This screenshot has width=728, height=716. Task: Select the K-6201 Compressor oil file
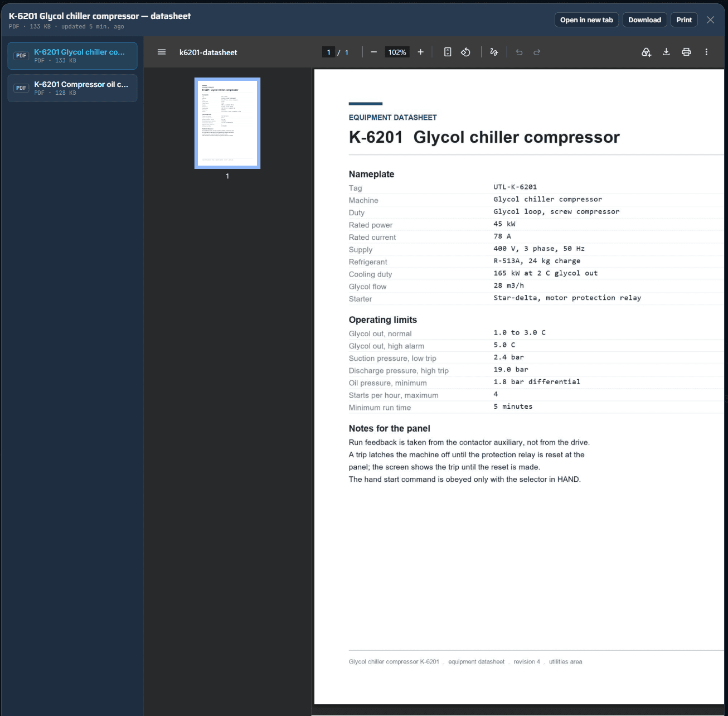[x=72, y=88]
